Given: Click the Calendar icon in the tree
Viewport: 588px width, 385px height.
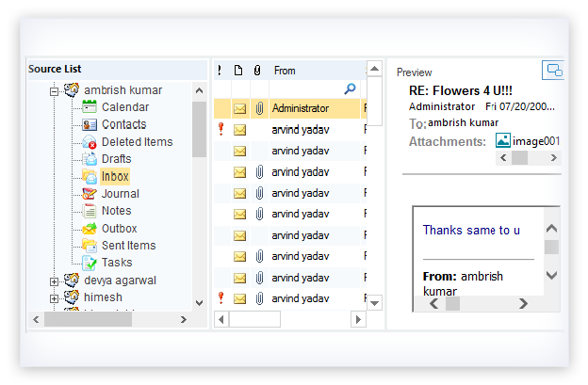Looking at the screenshot, I should pyautogui.click(x=90, y=107).
